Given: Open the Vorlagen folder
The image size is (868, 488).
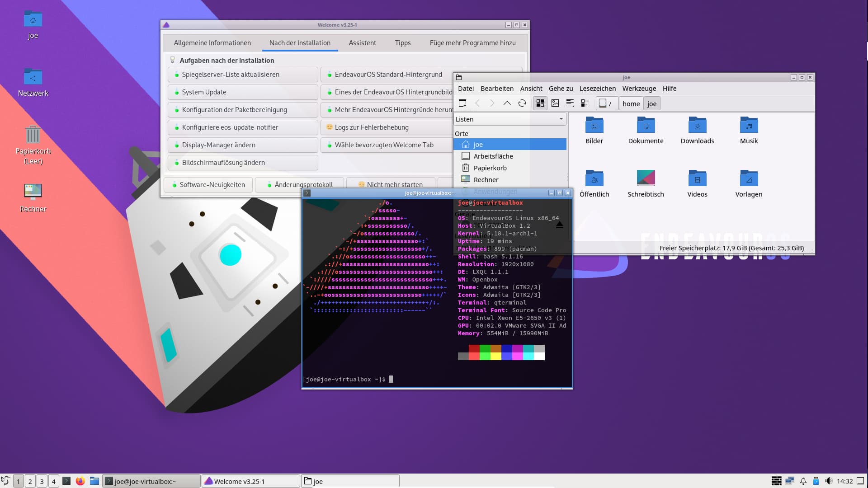Looking at the screenshot, I should pyautogui.click(x=749, y=184).
